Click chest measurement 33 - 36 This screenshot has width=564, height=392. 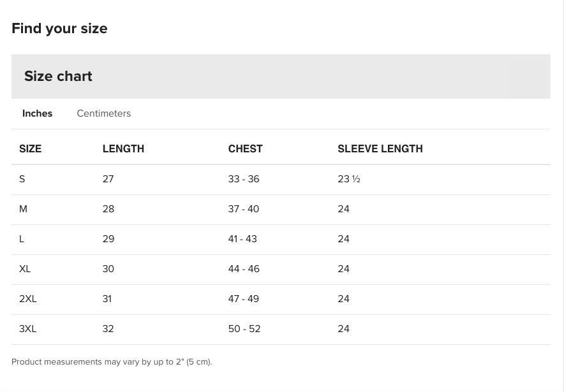click(244, 179)
